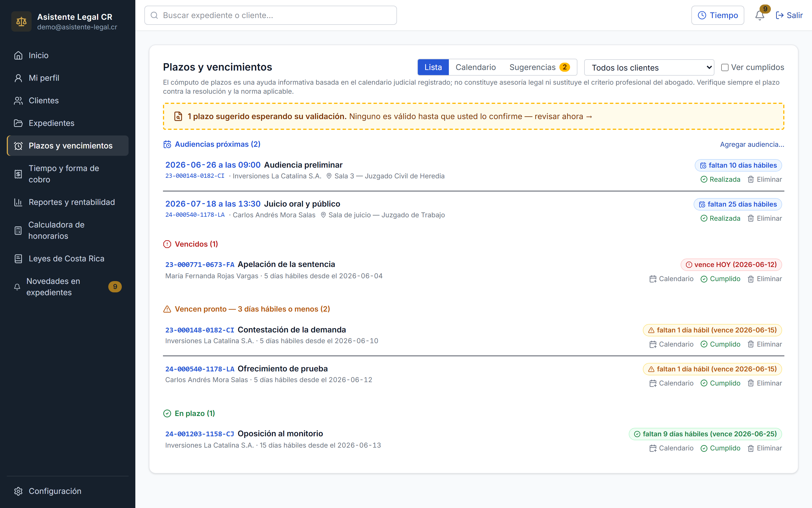Image resolution: width=812 pixels, height=508 pixels.
Task: Add Apelación de la sentencia to Calendario
Action: coord(671,279)
